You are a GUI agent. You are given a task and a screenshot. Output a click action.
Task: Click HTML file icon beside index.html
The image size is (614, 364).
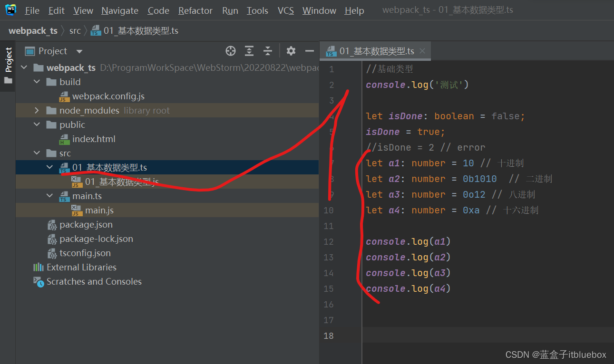64,139
